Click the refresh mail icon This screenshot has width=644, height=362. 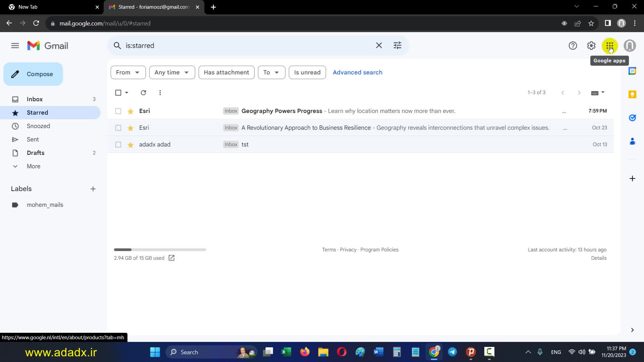click(x=143, y=93)
